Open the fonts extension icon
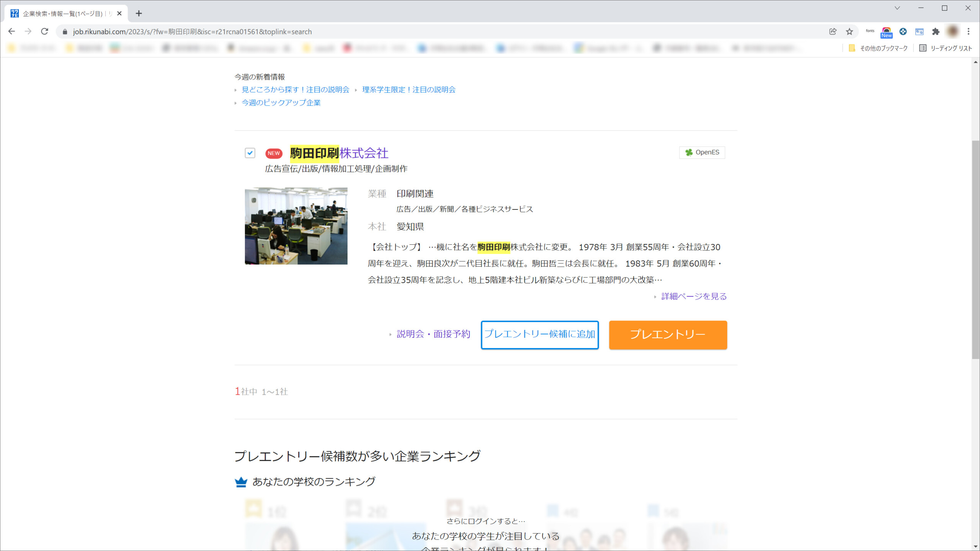This screenshot has width=980, height=551. 870,31
